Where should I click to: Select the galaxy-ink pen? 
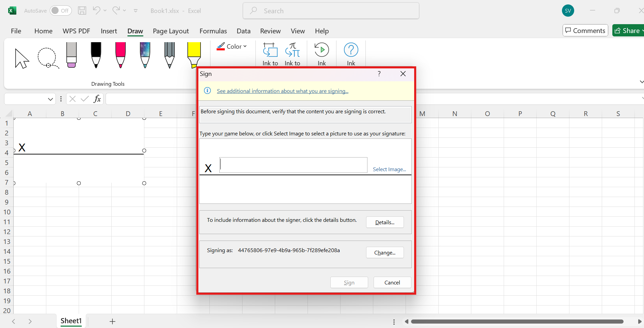pyautogui.click(x=145, y=55)
